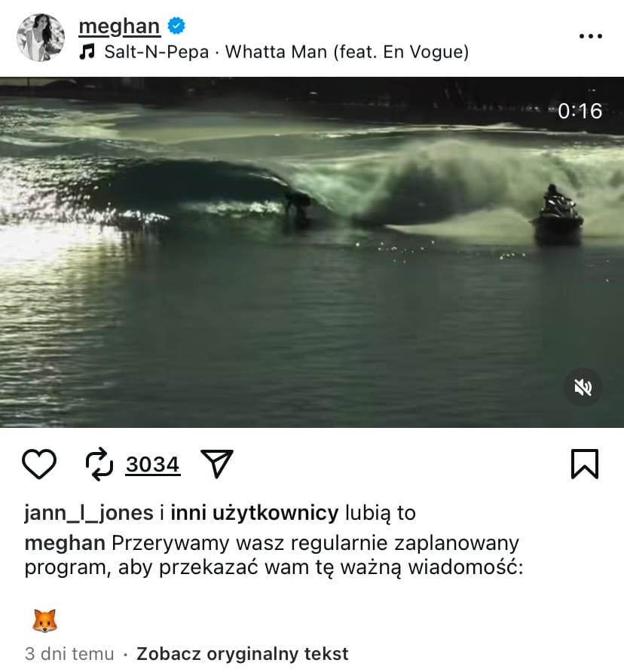Tap meghan username in the caption
The width and height of the screenshot is (624, 672).
click(x=65, y=543)
